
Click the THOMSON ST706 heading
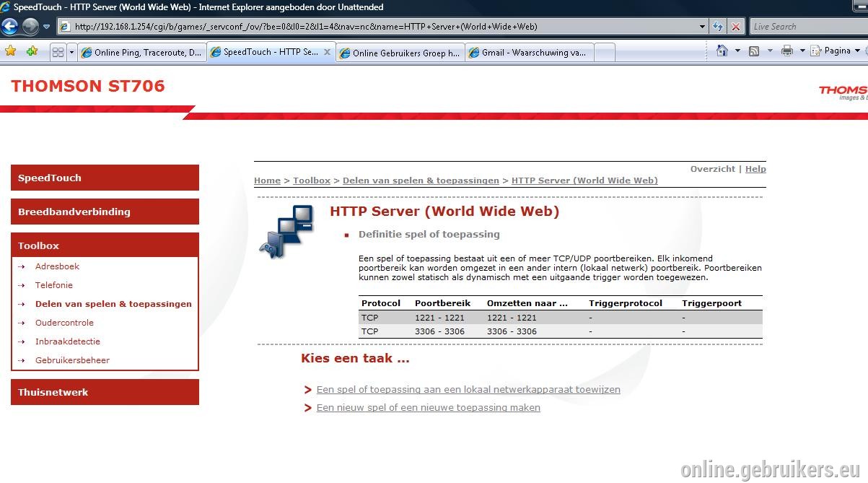click(x=88, y=86)
